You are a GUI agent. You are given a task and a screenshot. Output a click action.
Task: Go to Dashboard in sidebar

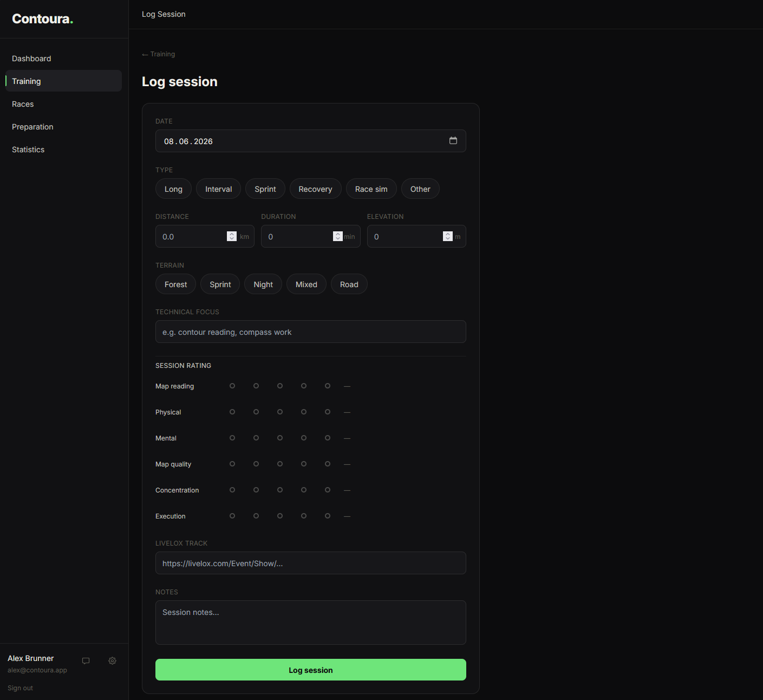click(63, 59)
